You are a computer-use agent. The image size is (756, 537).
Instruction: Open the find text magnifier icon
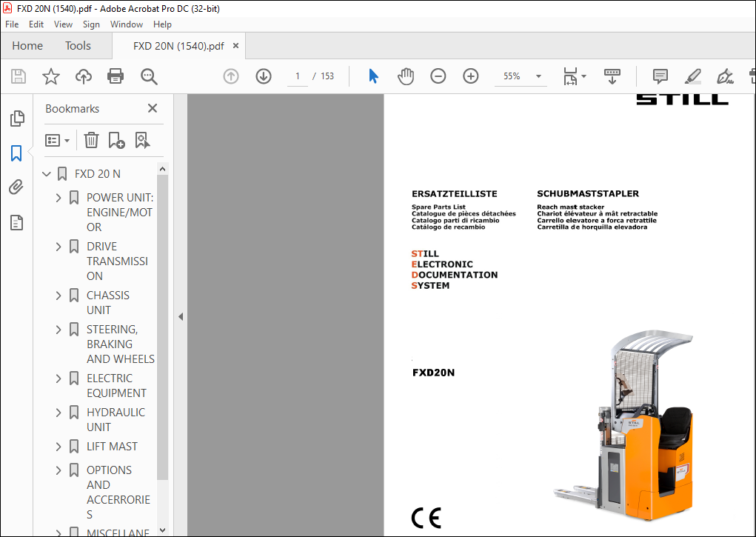[x=149, y=76]
